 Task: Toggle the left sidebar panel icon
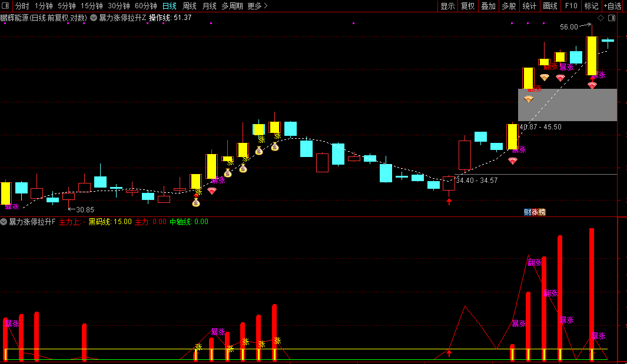(5, 6)
